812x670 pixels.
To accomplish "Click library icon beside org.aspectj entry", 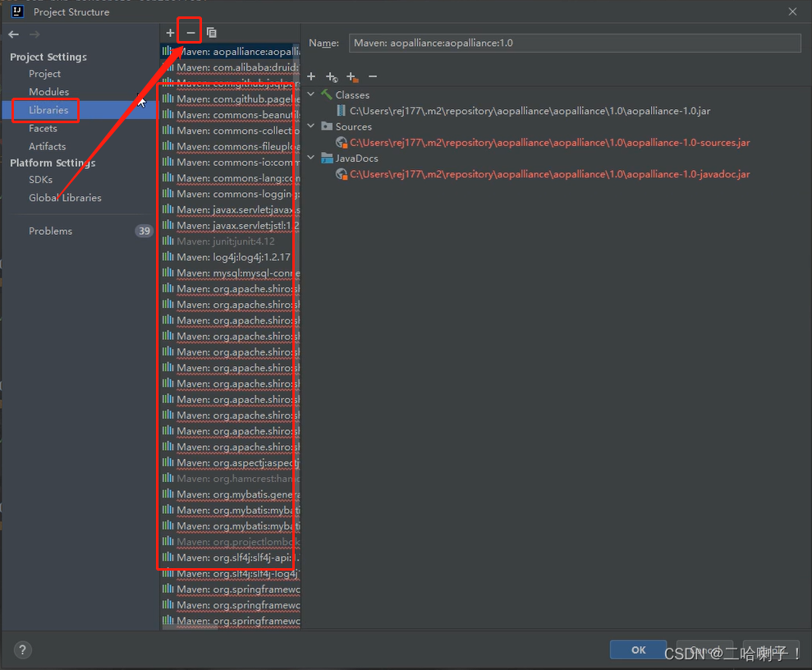I will tap(167, 461).
